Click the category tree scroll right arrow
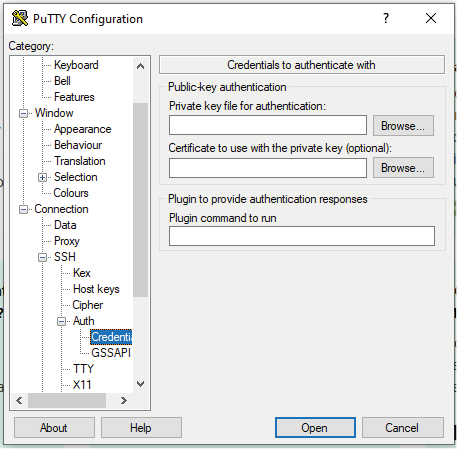457x449 pixels. [124, 400]
